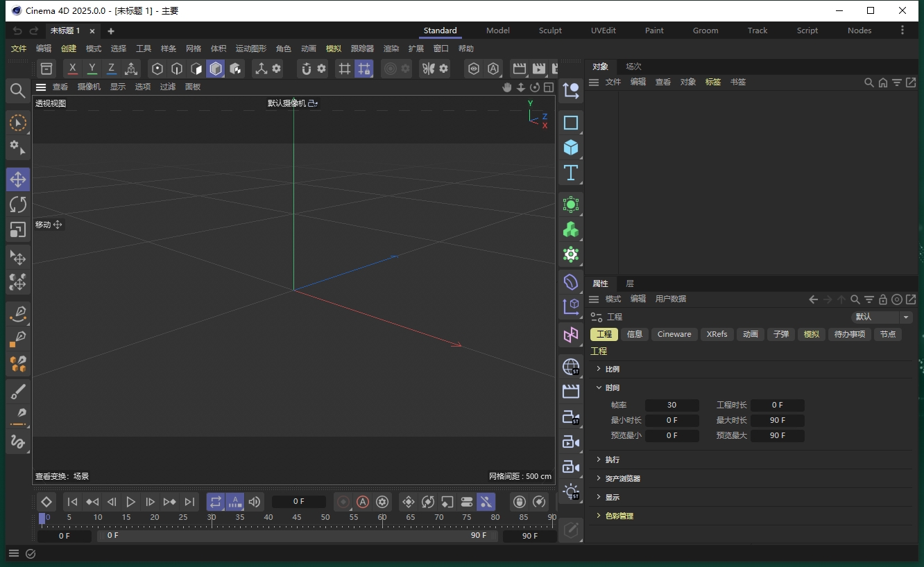924x567 pixels.
Task: Open the 摄像机 viewport menu
Action: coord(89,87)
